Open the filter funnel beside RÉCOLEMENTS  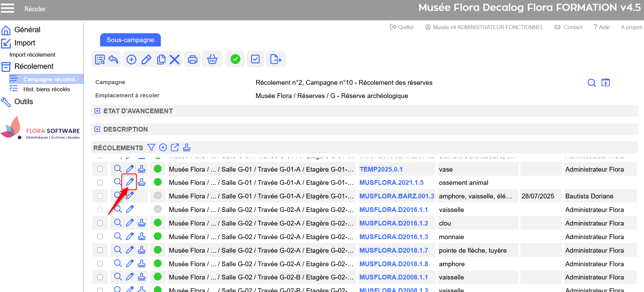(x=151, y=148)
